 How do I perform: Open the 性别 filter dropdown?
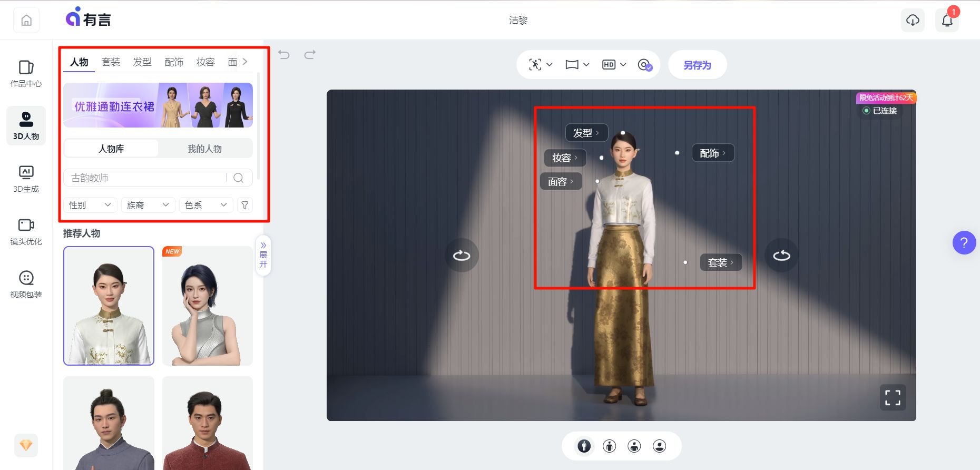pyautogui.click(x=90, y=205)
